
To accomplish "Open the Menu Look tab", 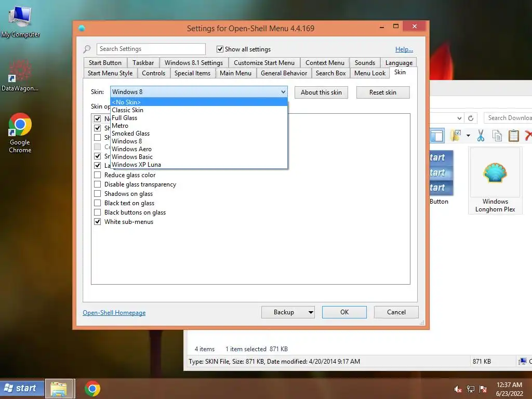I will tap(370, 73).
